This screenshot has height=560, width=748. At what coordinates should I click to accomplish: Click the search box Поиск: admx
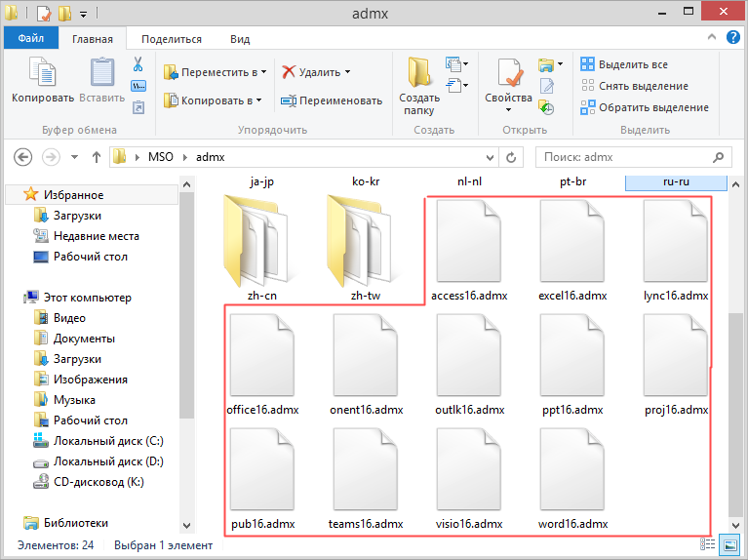(x=634, y=157)
